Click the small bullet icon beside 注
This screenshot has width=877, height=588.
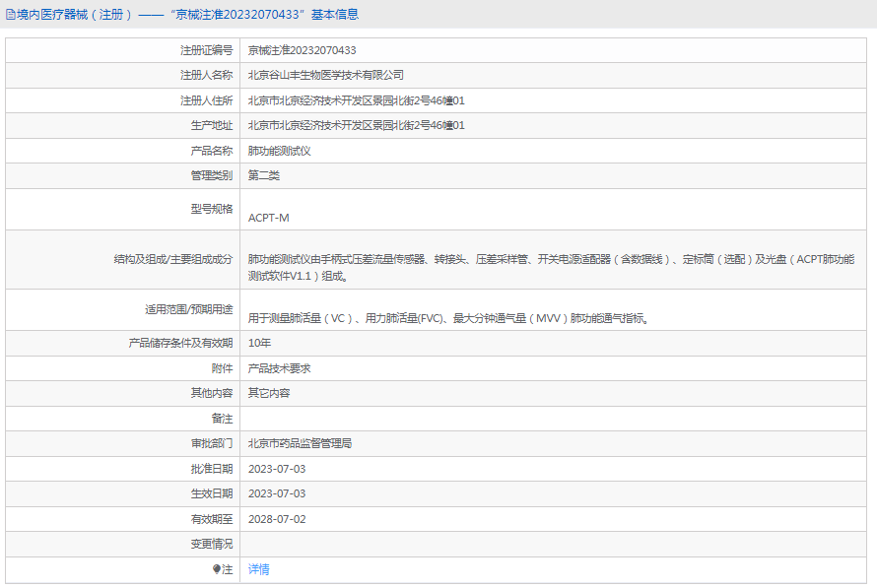click(x=217, y=569)
